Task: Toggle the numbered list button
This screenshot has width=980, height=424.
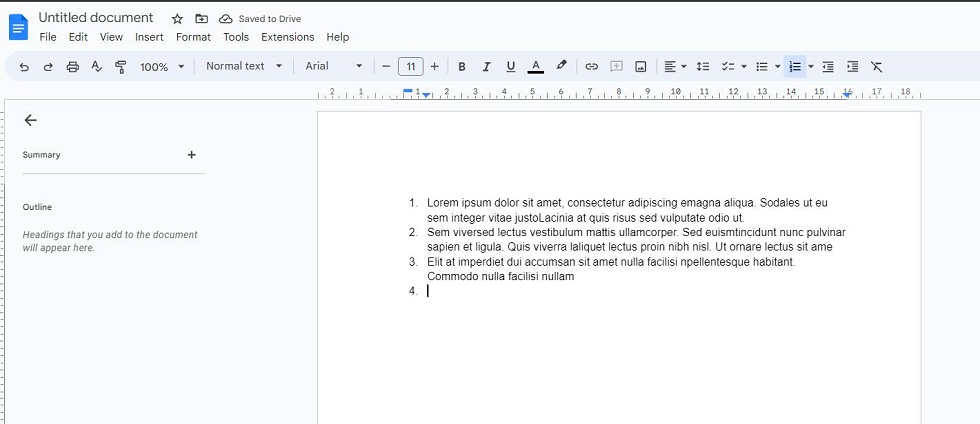Action: click(x=795, y=66)
